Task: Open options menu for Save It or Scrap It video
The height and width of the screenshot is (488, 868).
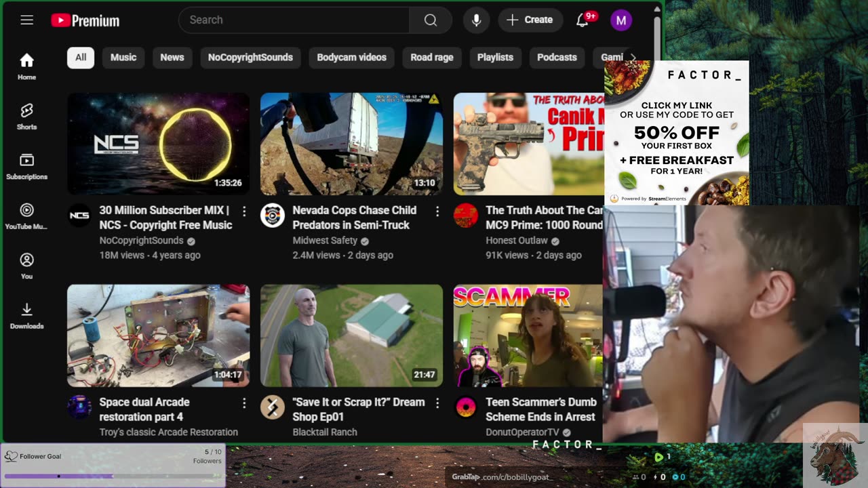Action: pos(437,403)
